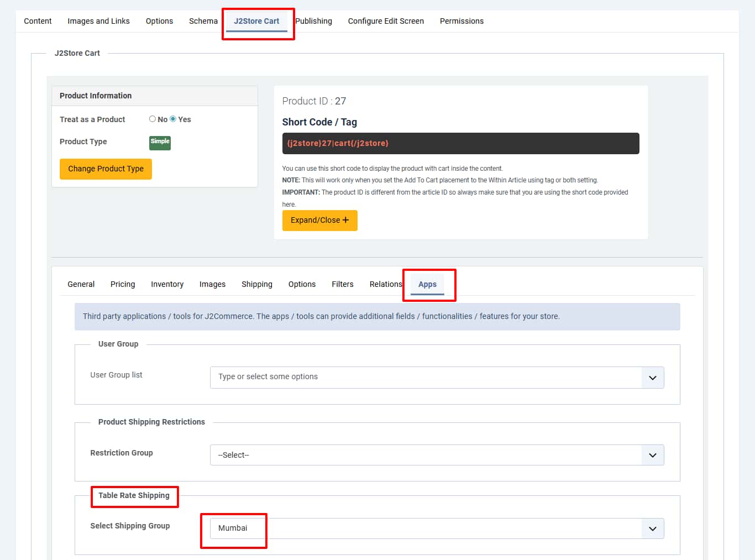The image size is (755, 560).
Task: Switch to the Content tab
Action: coord(38,21)
